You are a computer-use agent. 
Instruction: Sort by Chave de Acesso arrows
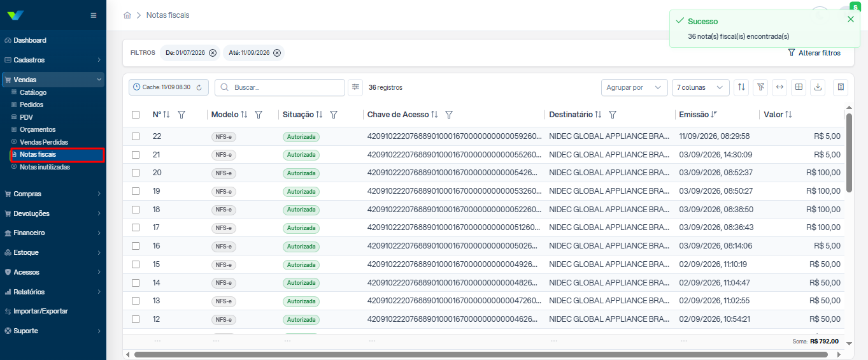click(x=434, y=115)
